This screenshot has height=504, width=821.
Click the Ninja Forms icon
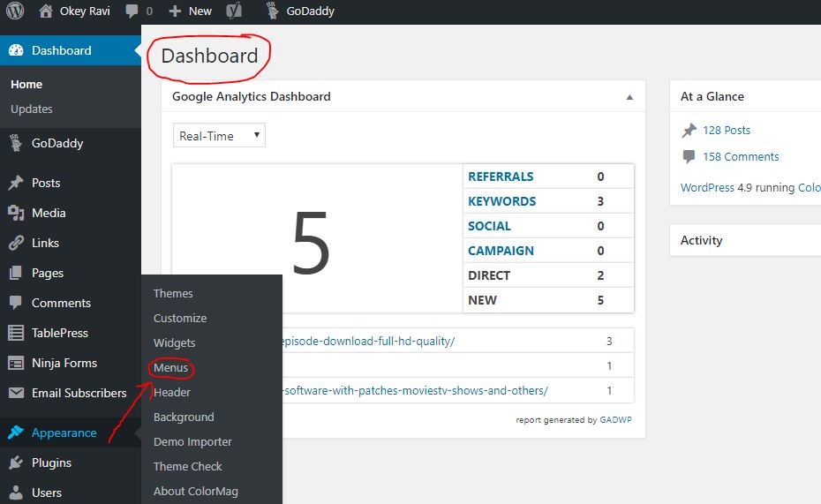coord(16,363)
